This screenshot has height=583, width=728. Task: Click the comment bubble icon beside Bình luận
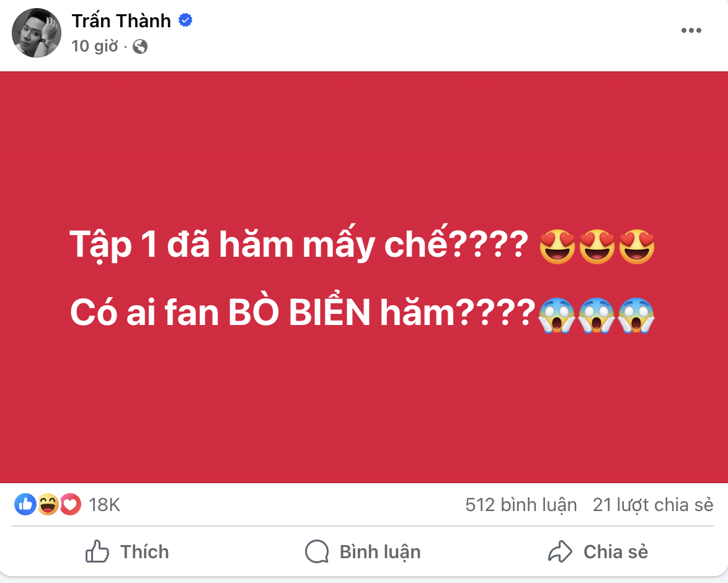pos(316,551)
